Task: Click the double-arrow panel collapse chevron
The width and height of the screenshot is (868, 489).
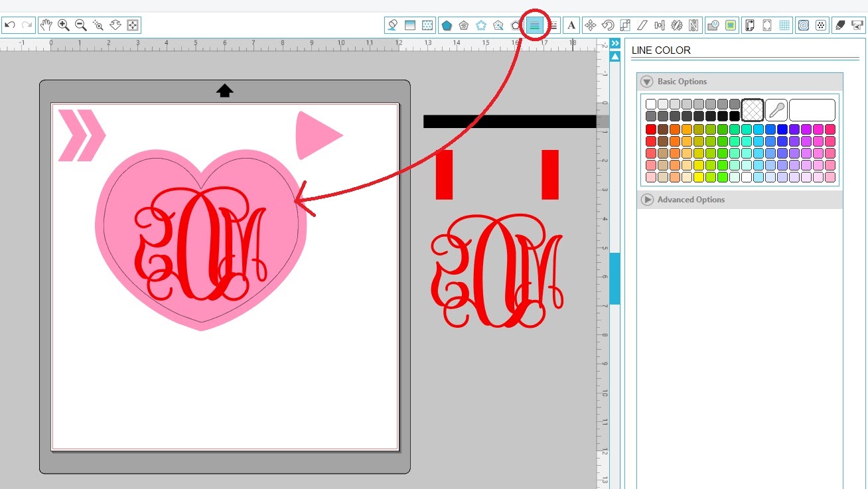Action: tap(615, 42)
